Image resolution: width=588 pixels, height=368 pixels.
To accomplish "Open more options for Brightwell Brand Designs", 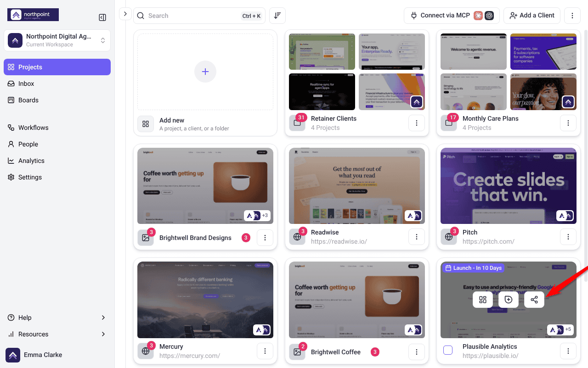I will [x=265, y=238].
